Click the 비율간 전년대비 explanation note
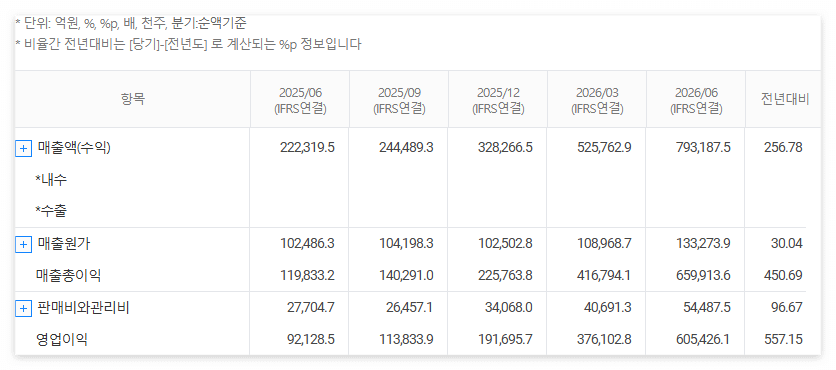The width and height of the screenshot is (836, 370). click(188, 44)
